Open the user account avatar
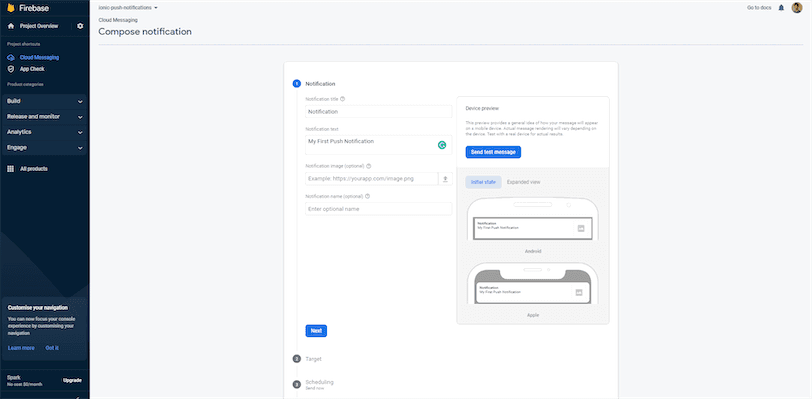 [796, 8]
